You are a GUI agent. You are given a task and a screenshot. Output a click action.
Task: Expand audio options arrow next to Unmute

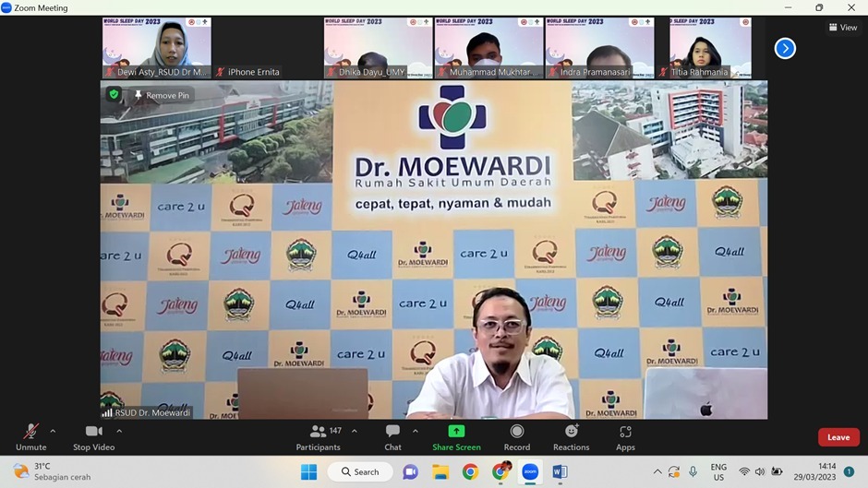click(x=53, y=431)
